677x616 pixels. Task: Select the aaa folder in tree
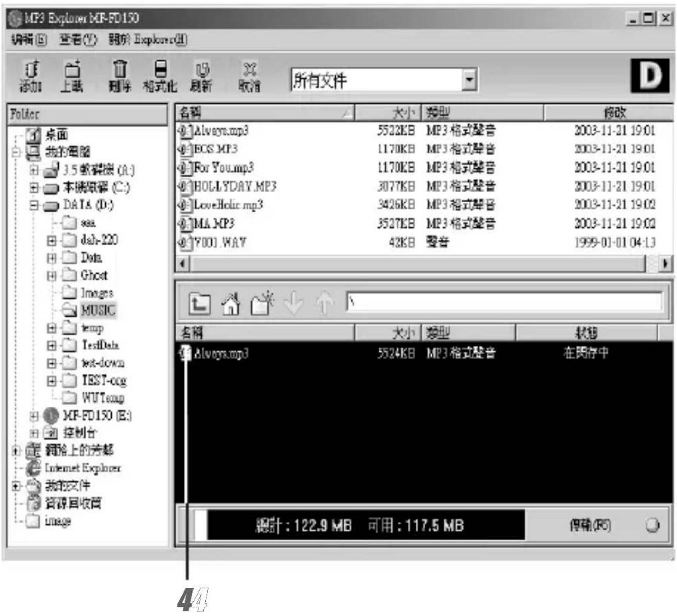(88, 223)
